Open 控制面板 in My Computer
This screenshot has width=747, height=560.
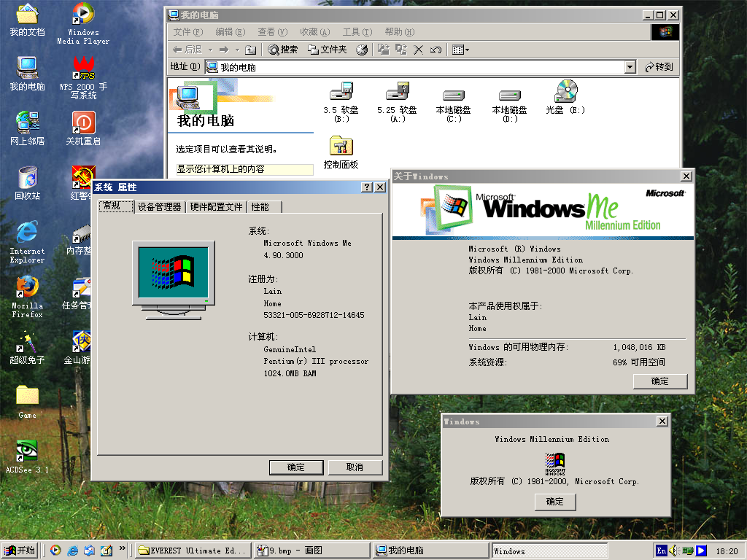point(341,152)
